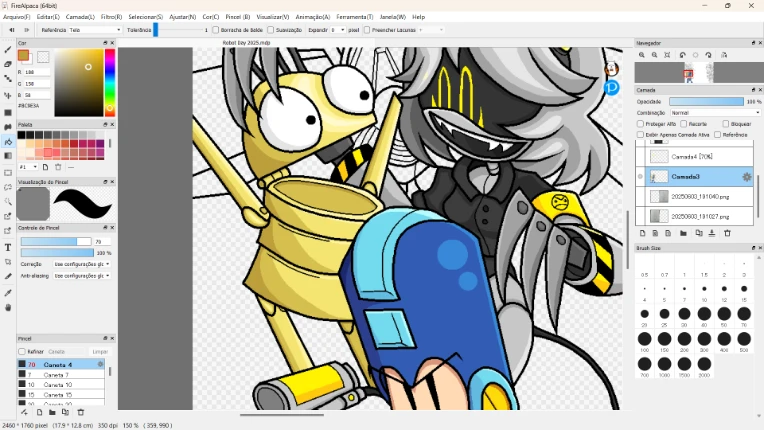Select Caneta 10 brush
764x430 pixels.
pyautogui.click(x=61, y=385)
